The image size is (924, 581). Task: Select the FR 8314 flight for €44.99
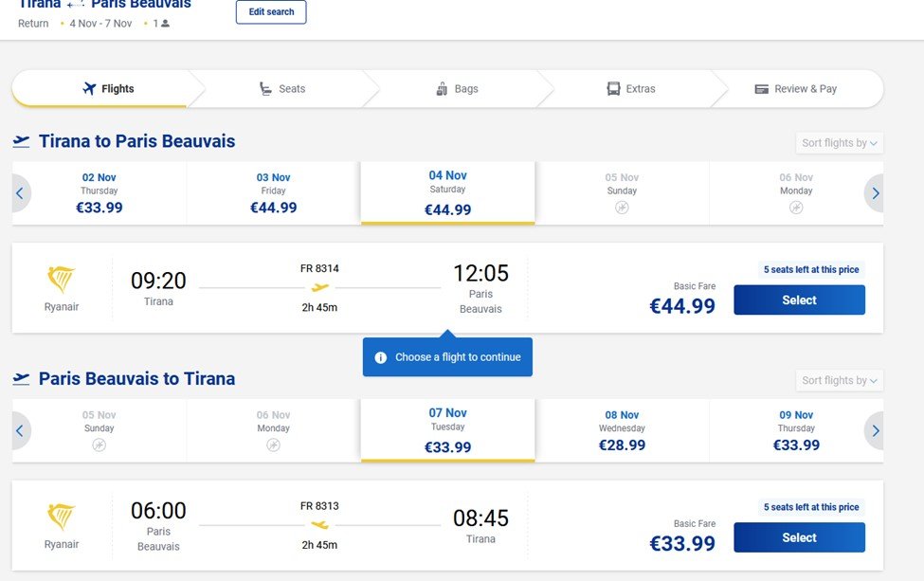pos(799,300)
